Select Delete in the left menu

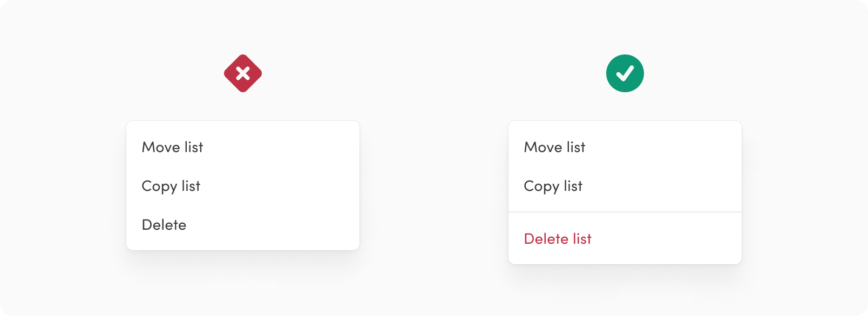164,225
